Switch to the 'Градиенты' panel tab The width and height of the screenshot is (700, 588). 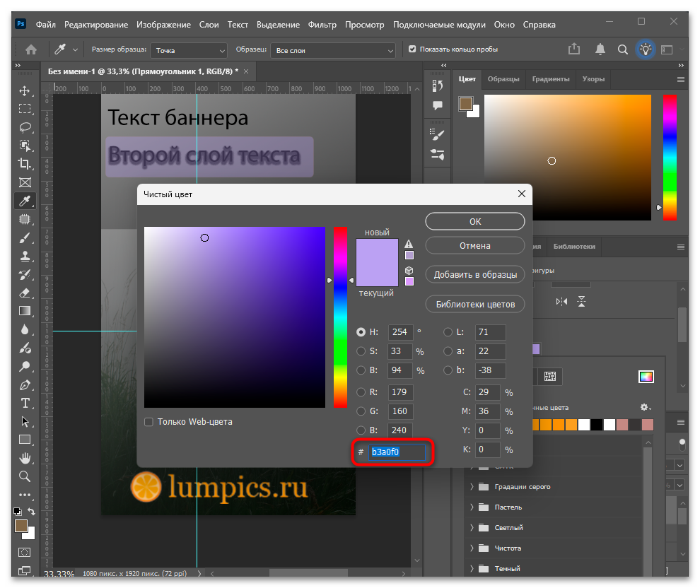coord(550,79)
